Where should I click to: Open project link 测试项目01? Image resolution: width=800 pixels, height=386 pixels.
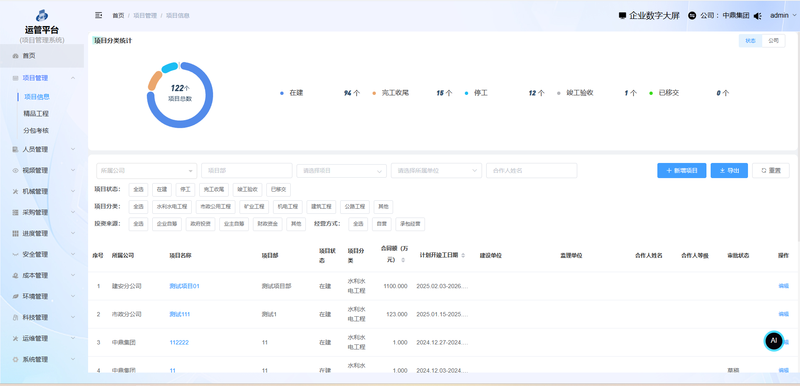click(x=184, y=286)
